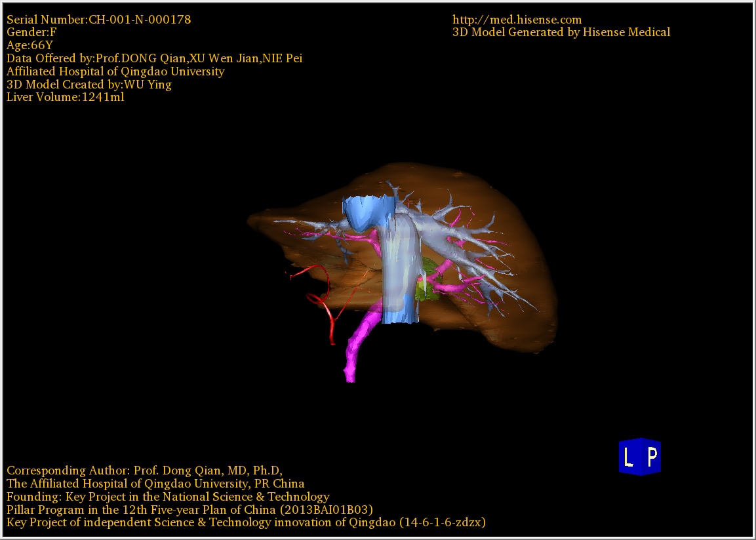The image size is (756, 540).
Task: Click '3D Model Generated by Hisense Medical' text
Action: [561, 32]
